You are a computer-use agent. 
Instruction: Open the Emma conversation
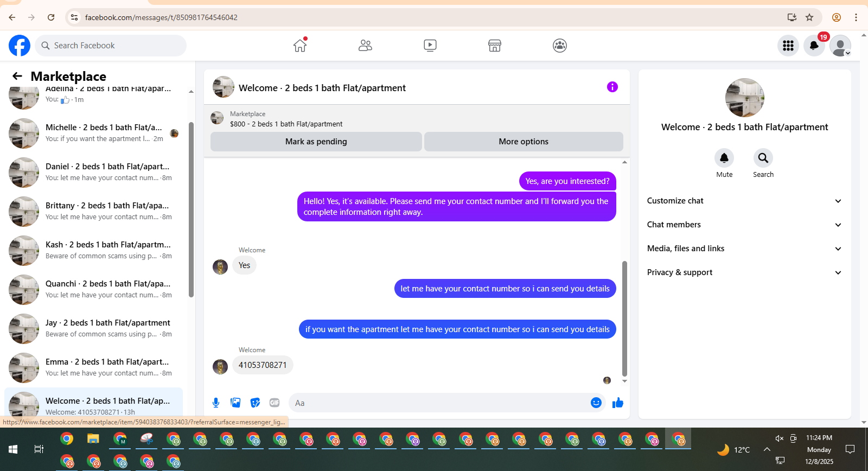(x=93, y=368)
